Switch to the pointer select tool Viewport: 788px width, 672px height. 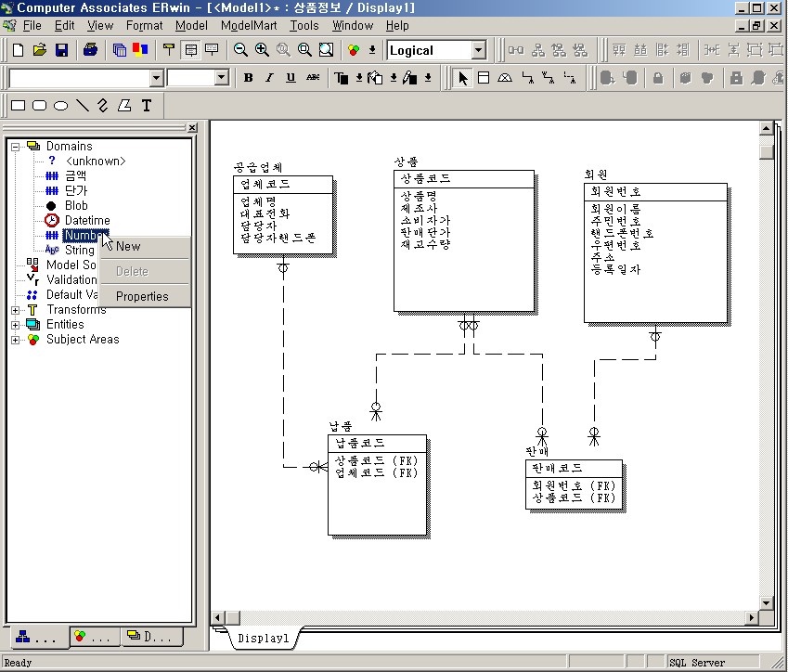pos(463,78)
